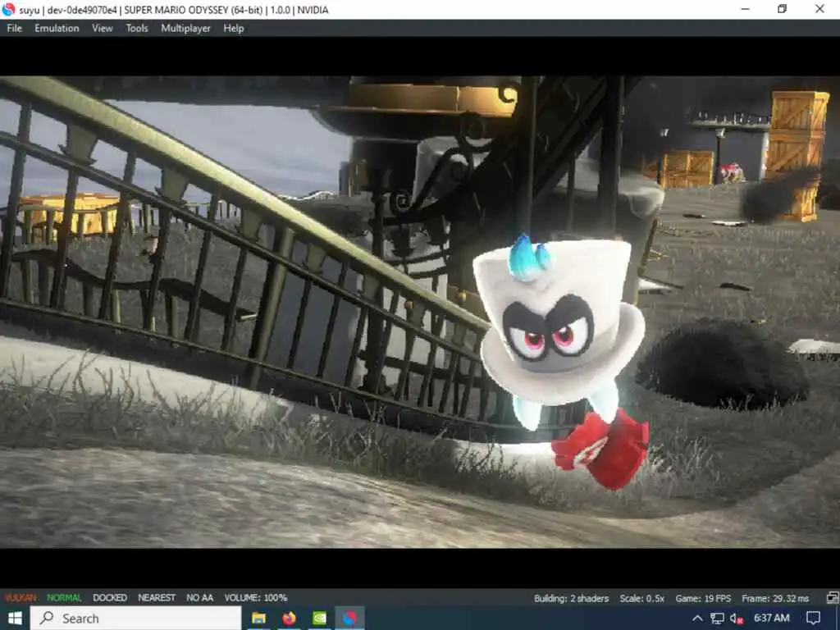Screen dimensions: 840x630
Task: Open the Windows Start menu
Action: tap(15, 619)
